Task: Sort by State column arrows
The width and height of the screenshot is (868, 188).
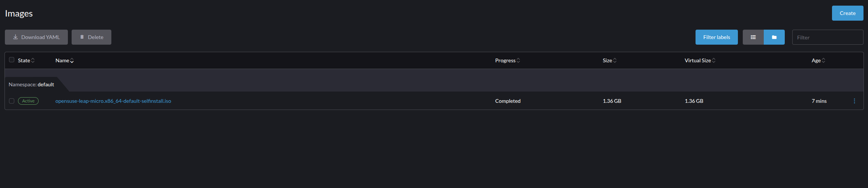Action: (x=33, y=60)
